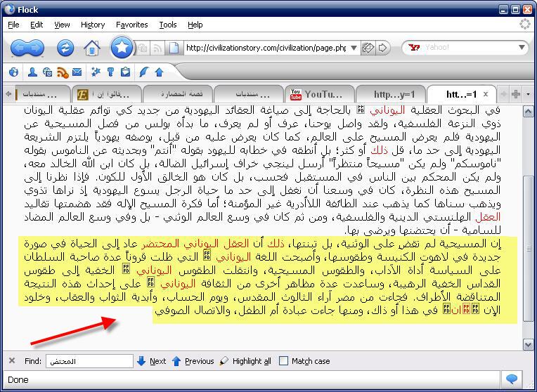Find Next match in page
The image size is (537, 392).
click(x=152, y=361)
